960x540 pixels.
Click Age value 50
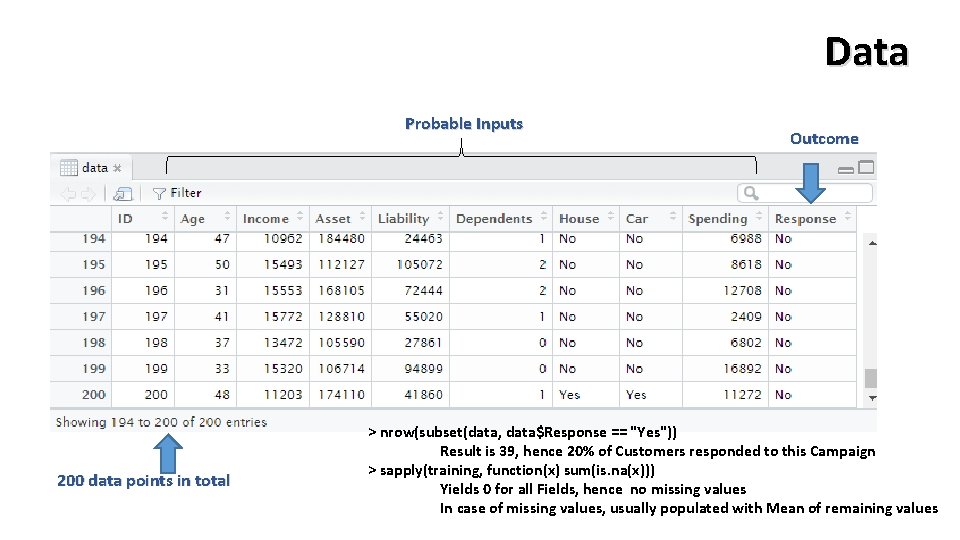222,264
